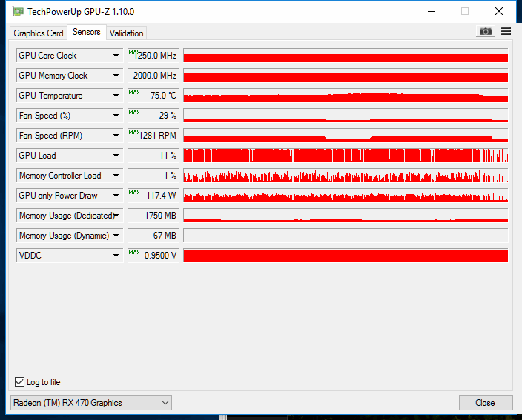Click the GPU only Power Draw graph

pyautogui.click(x=346, y=196)
